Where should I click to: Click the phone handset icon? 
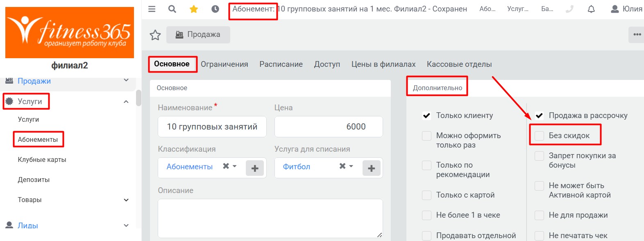(x=569, y=9)
